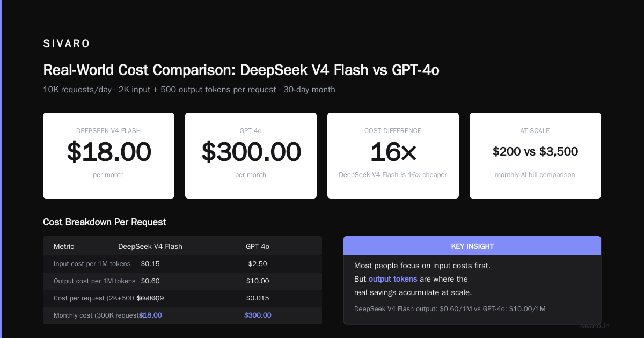
Task: Click the $0.60 output cost cell
Action: [x=150, y=281]
